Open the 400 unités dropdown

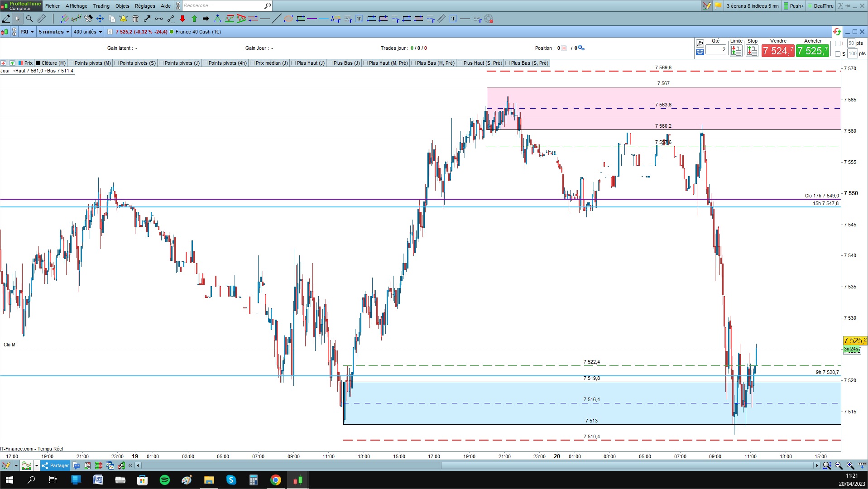[x=88, y=32]
